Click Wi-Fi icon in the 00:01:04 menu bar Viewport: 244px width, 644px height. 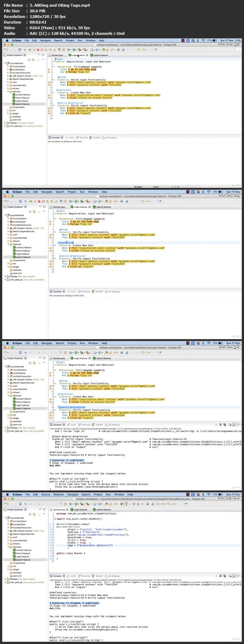pos(208,192)
